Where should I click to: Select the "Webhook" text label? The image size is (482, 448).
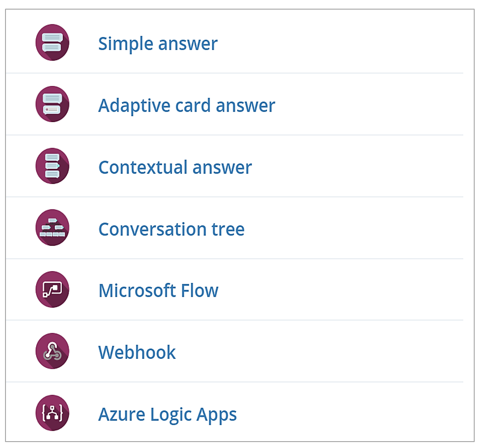point(137,352)
